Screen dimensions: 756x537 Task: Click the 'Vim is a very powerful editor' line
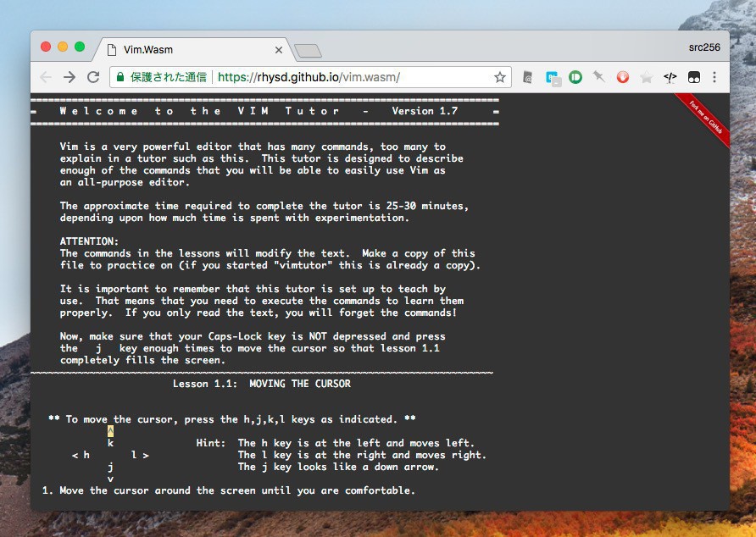(253, 147)
